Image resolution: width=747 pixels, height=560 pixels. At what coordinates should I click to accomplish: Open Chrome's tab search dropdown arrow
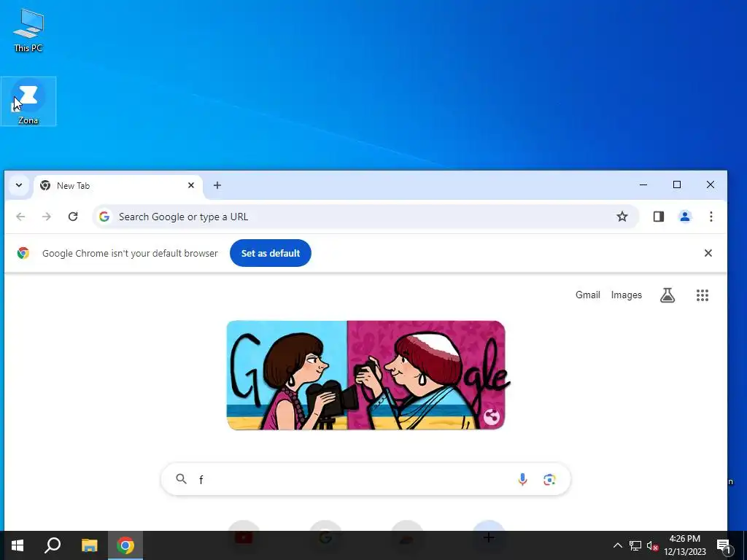pyautogui.click(x=19, y=185)
